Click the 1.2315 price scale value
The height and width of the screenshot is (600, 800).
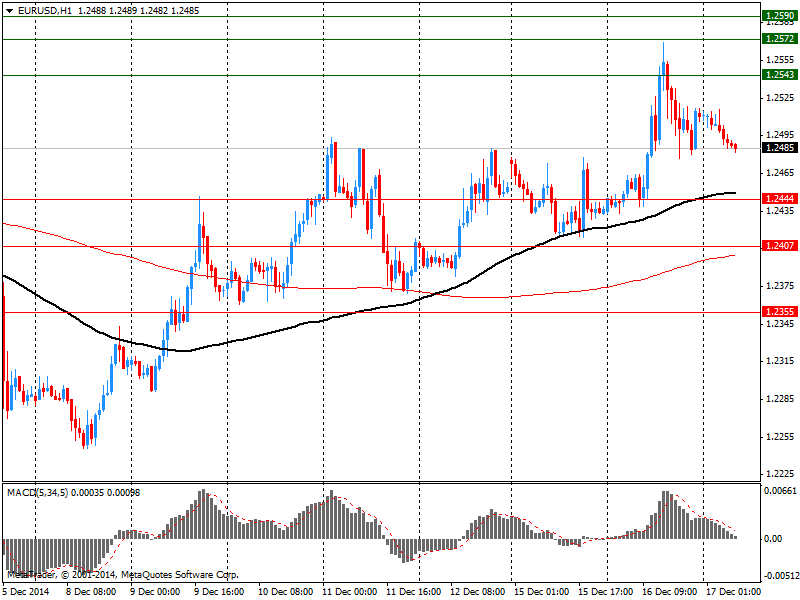click(781, 361)
